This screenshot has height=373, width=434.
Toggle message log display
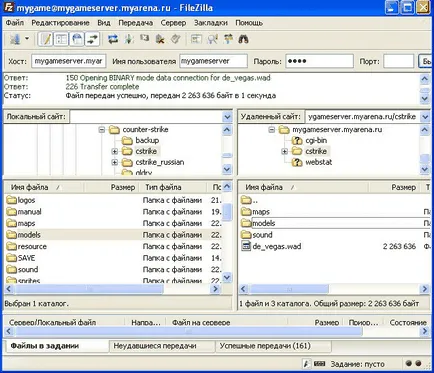(45, 39)
